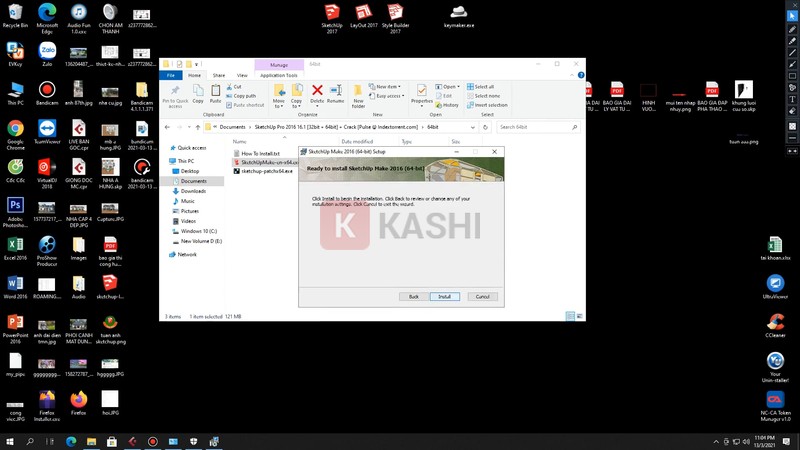Viewport: 800px width, 450px height.
Task: Open the Share ribbon tab
Action: (x=218, y=75)
